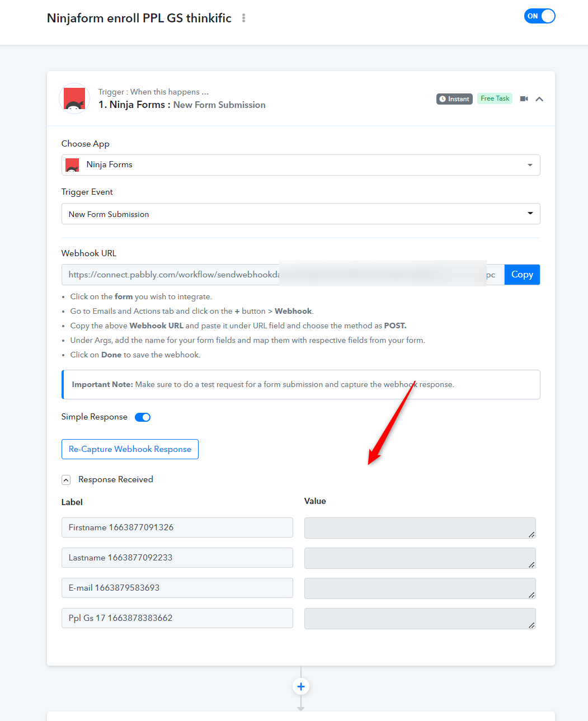The width and height of the screenshot is (588, 721).
Task: Turn off the workflow ON switch
Action: (x=540, y=16)
